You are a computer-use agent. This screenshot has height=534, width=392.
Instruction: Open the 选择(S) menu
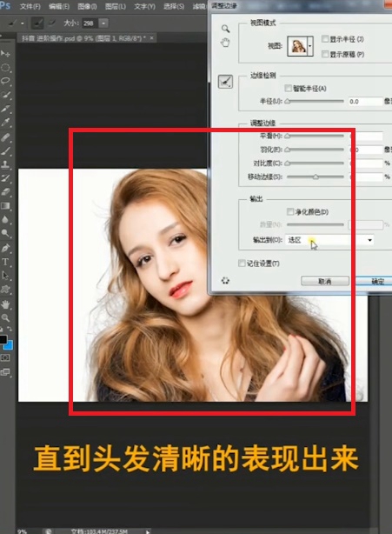click(174, 6)
